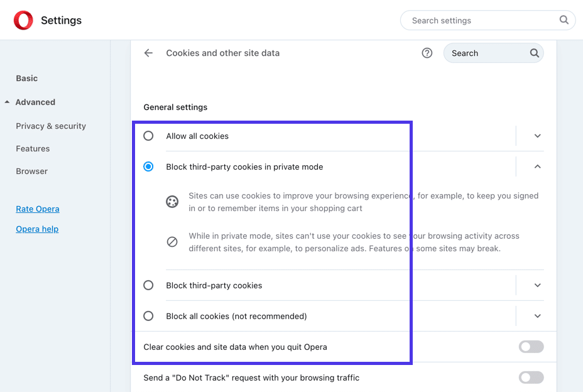Enable Clear cookies and site data on quit
Screen dimensions: 583x392
pyautogui.click(x=531, y=346)
